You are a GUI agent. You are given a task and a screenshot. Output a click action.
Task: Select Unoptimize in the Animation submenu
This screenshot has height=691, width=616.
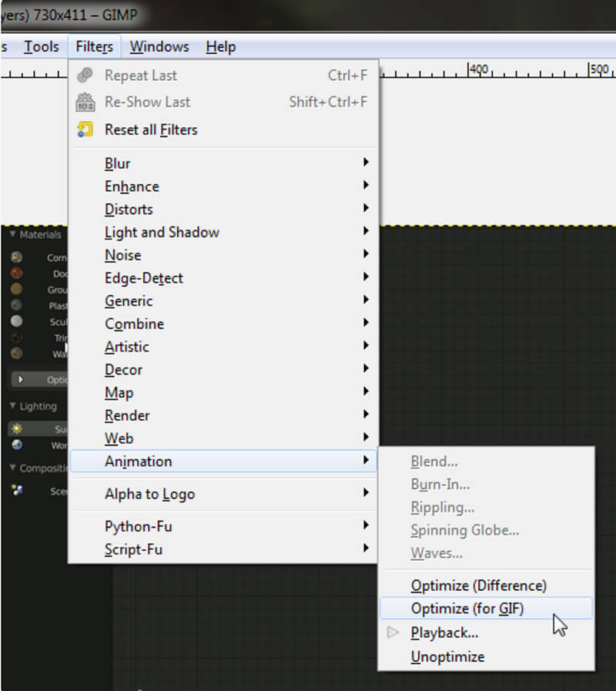447,657
